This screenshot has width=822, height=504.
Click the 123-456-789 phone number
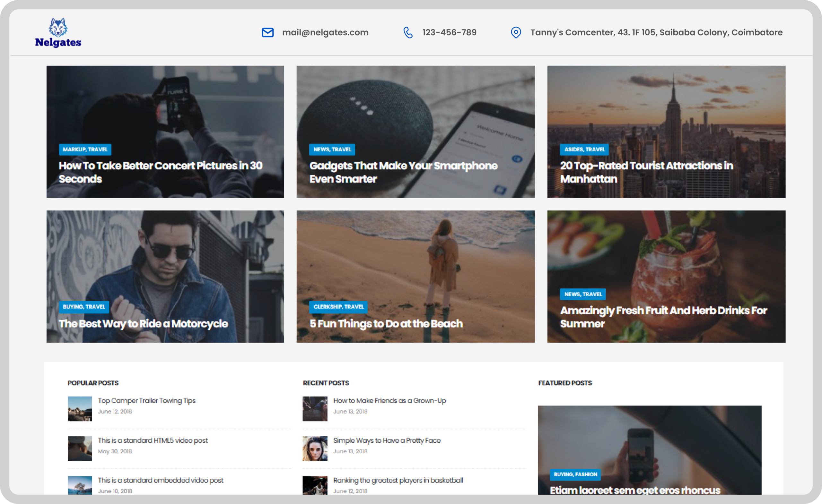(x=449, y=32)
